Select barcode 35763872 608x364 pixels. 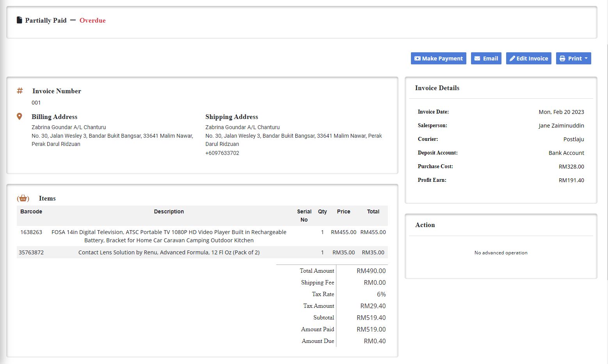[31, 252]
